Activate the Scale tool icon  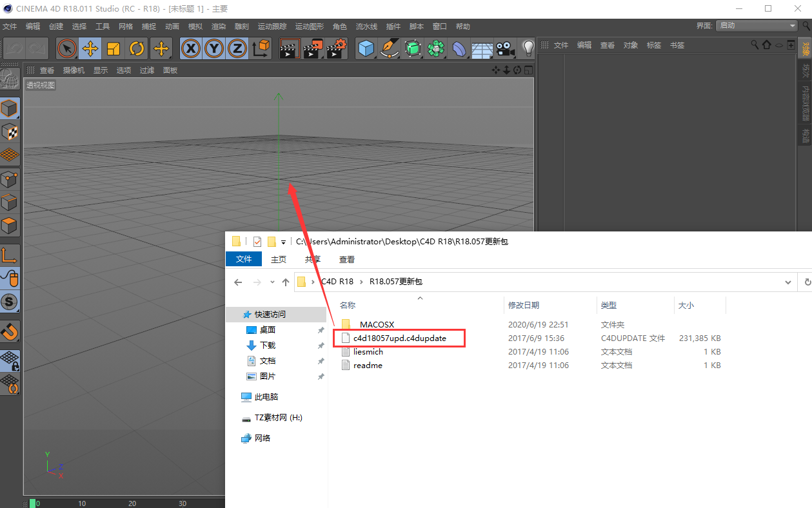point(114,48)
